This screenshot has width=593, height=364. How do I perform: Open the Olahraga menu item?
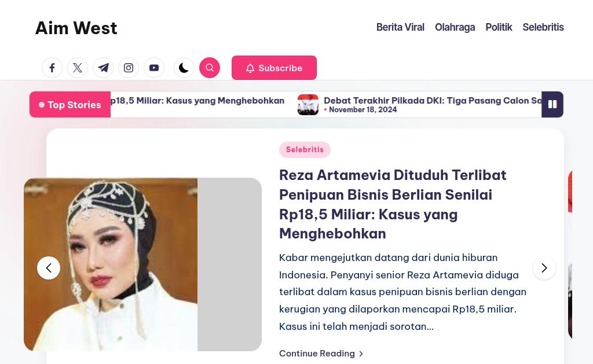click(455, 27)
